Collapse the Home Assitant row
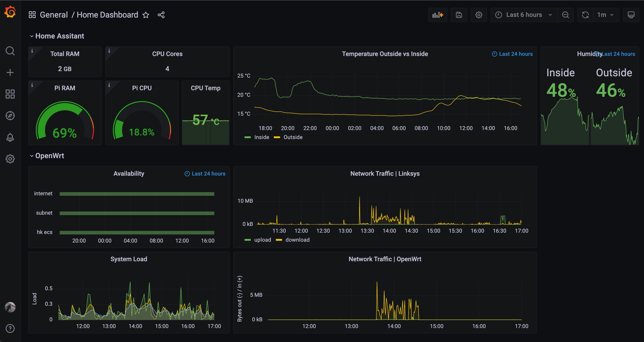The width and height of the screenshot is (644, 342). tap(59, 36)
